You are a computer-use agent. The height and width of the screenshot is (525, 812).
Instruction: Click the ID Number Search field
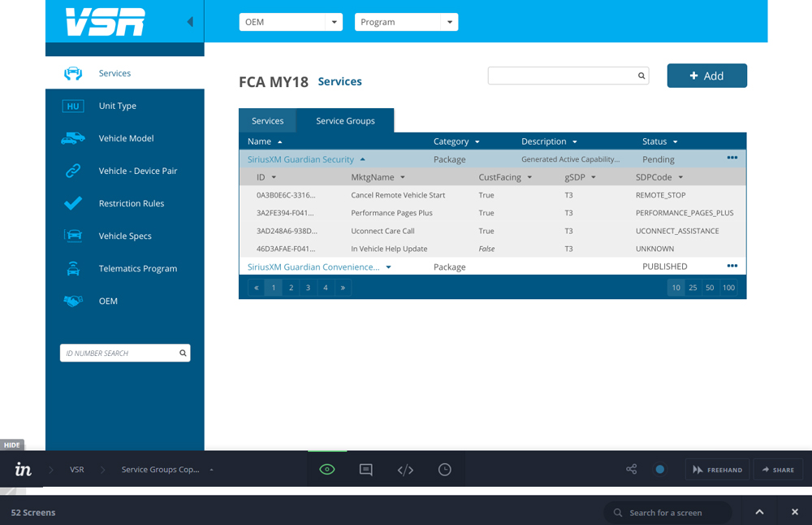tap(120, 354)
